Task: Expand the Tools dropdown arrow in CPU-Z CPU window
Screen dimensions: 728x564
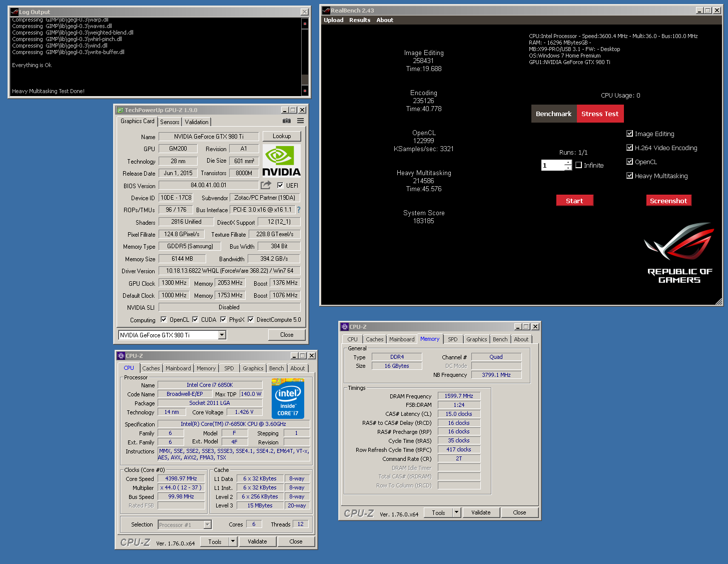Action: 233,541
